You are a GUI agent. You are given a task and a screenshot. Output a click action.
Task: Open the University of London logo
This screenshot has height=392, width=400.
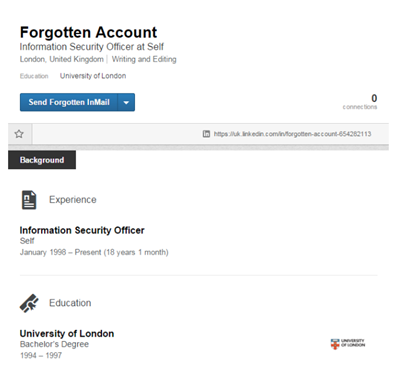[348, 344]
